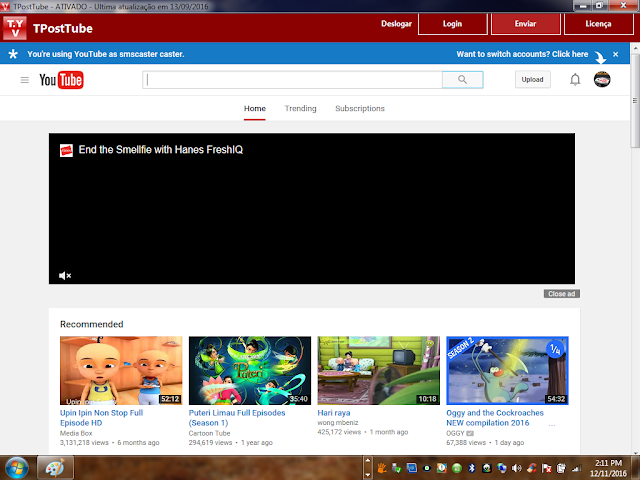640x480 pixels.
Task: Click the YouTube logo
Action: tap(61, 80)
